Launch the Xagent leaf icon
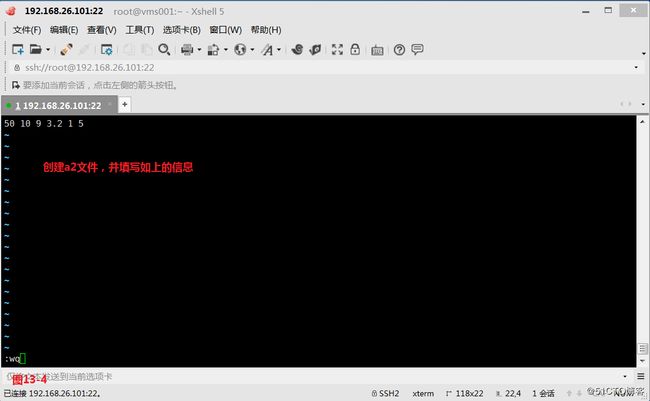Screen dimensions: 650x401 click(315, 50)
